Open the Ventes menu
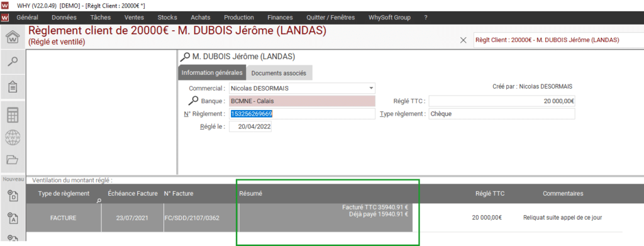The width and height of the screenshot is (644, 246). point(134,17)
